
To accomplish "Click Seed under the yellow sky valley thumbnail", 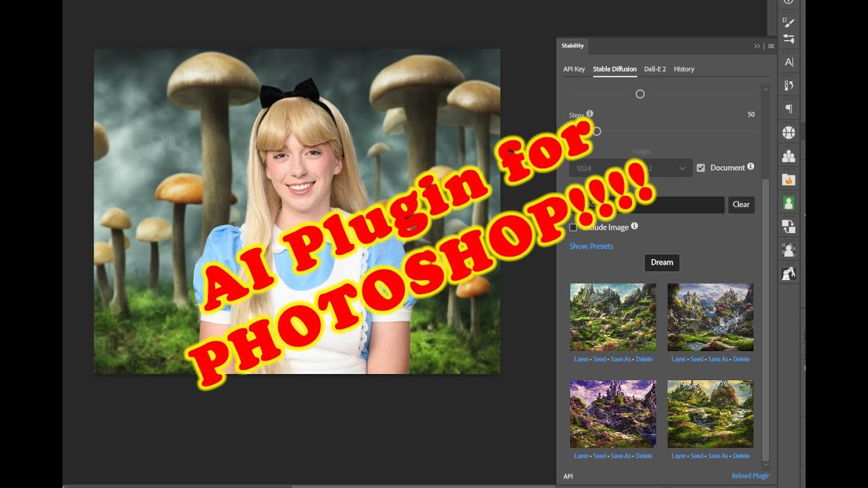I will pyautogui.click(x=696, y=456).
